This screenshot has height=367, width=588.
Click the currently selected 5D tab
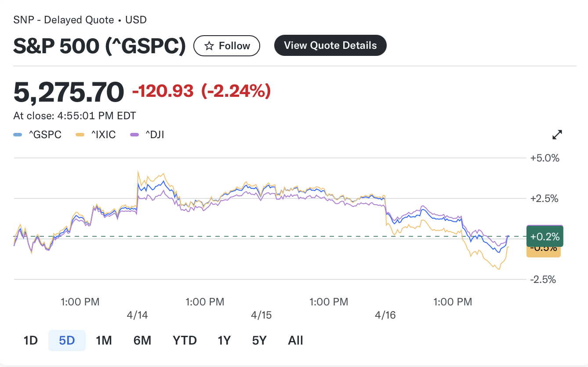[x=67, y=340]
